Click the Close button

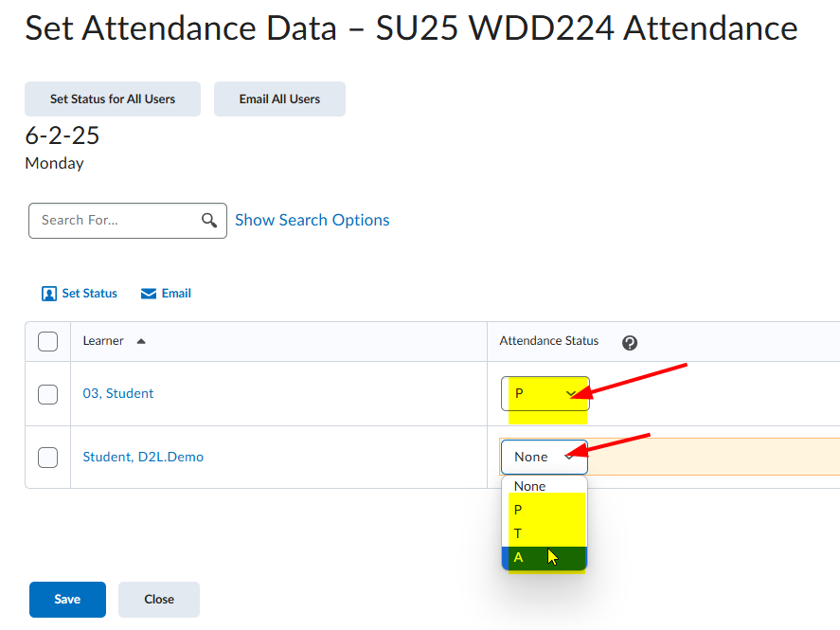159,600
